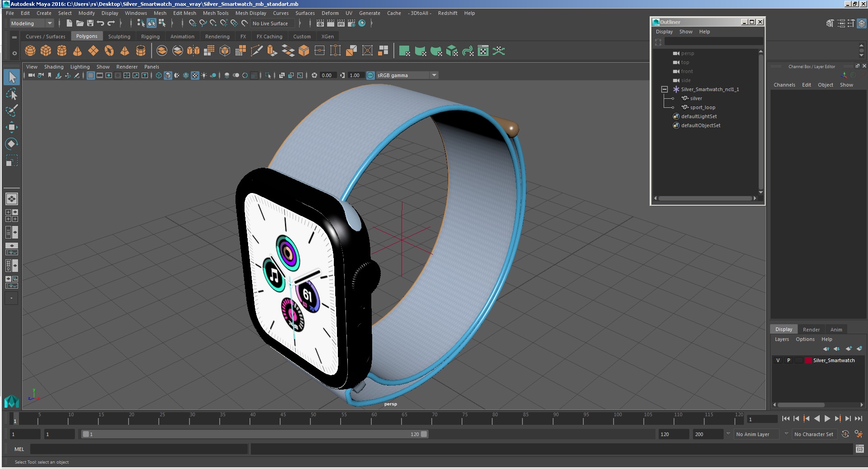Go to start of playback range
868x469 pixels.
tap(786, 418)
